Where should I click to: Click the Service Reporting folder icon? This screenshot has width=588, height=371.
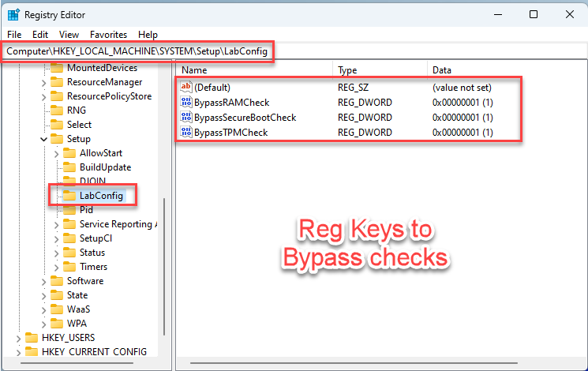tap(69, 224)
